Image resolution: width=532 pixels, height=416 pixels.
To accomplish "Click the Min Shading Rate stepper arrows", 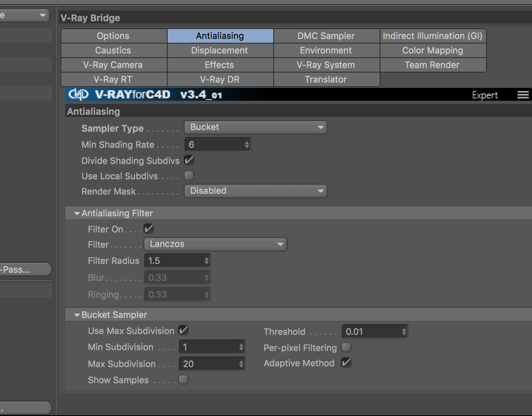I will click(x=247, y=145).
